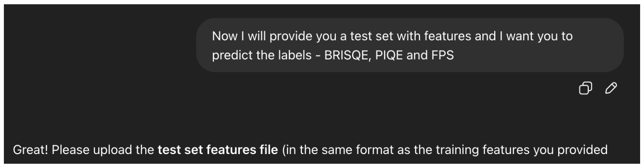Click the word FPS in the message
Image resolution: width=644 pixels, height=168 pixels.
click(x=443, y=55)
